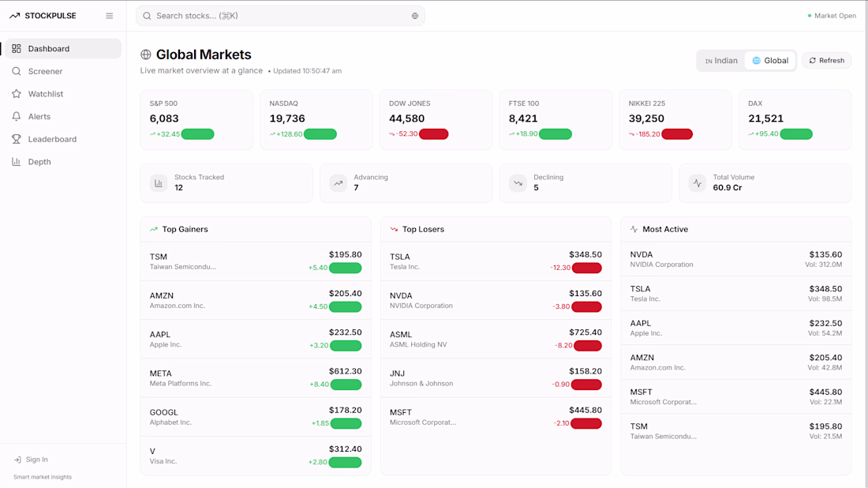868x488 pixels.
Task: Select AAPL row in Most Active
Action: point(735,328)
